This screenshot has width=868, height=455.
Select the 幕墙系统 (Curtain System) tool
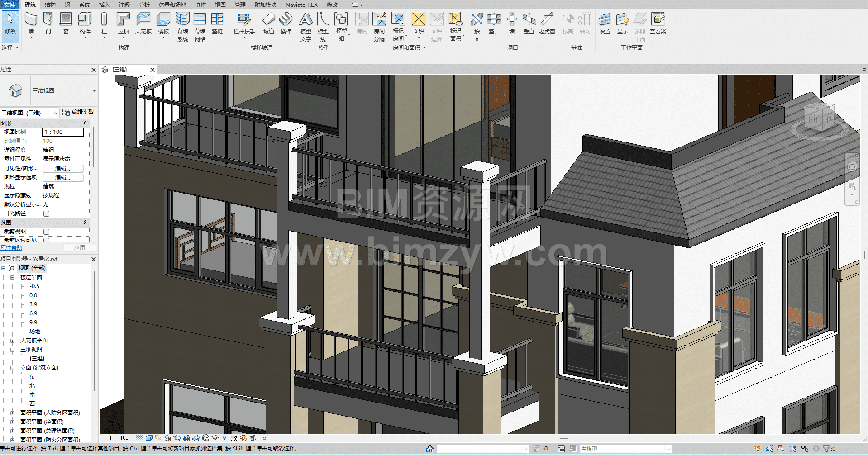coord(183,27)
